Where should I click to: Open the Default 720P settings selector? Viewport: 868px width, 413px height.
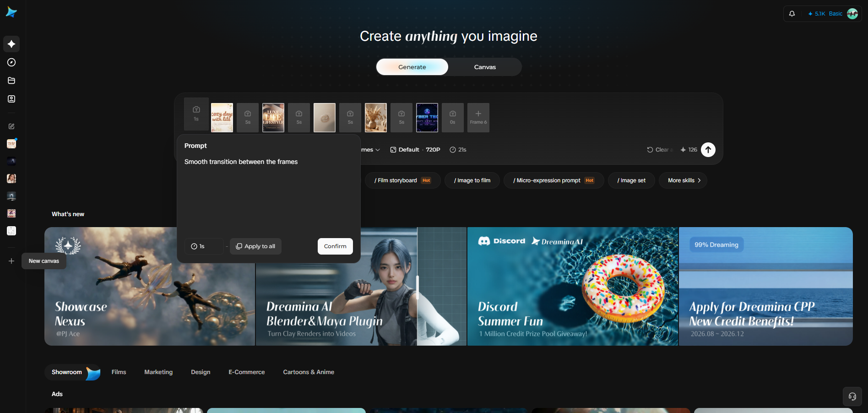click(415, 150)
